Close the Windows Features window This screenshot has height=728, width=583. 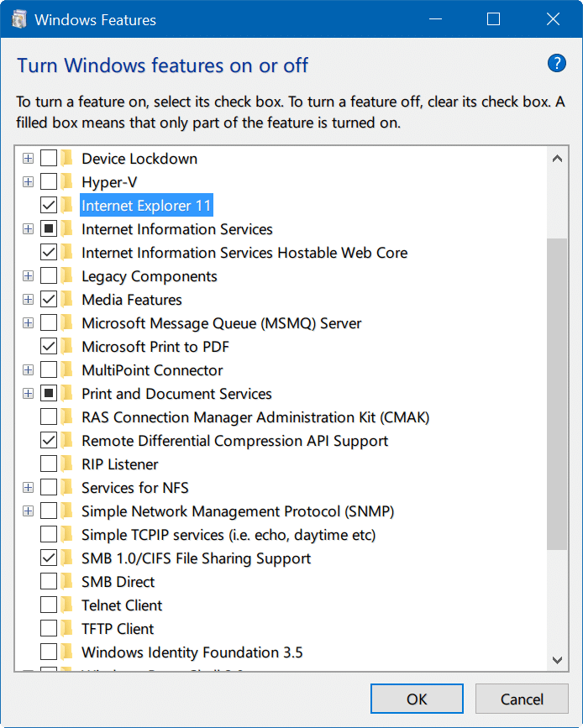(x=553, y=19)
